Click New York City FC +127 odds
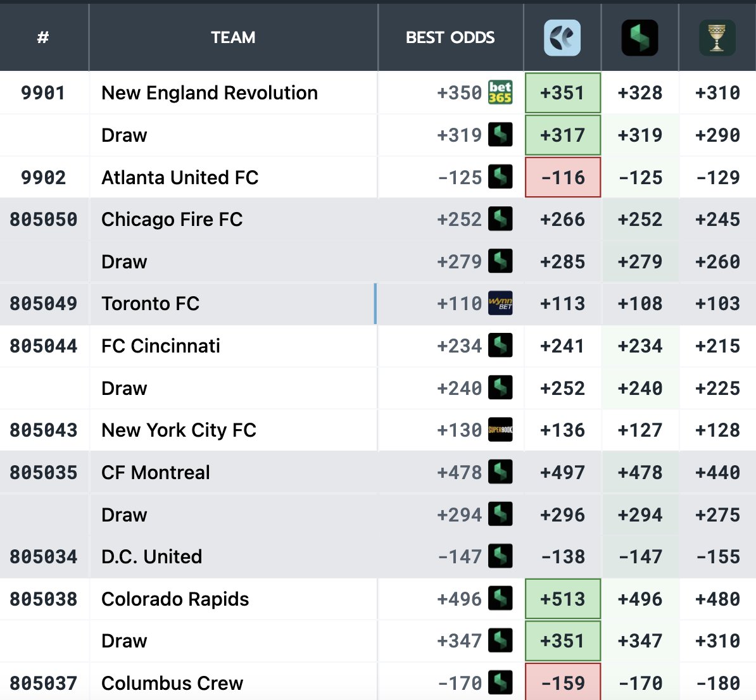Image resolution: width=756 pixels, height=700 pixels. click(x=639, y=430)
